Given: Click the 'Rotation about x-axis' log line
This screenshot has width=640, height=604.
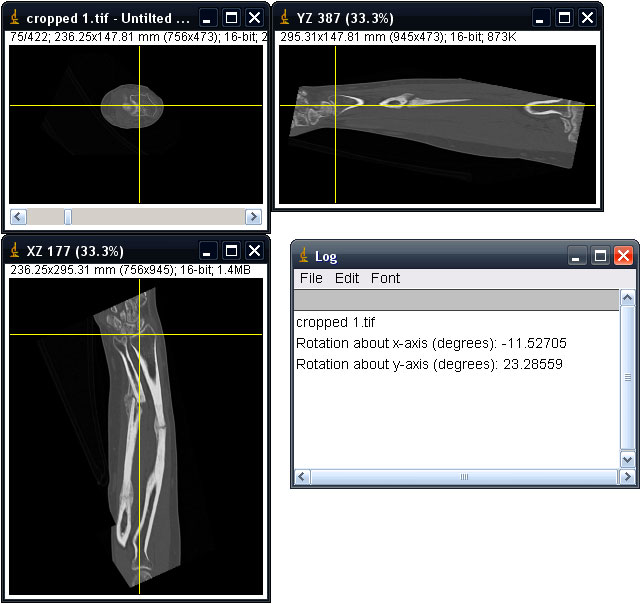Looking at the screenshot, I should coord(431,343).
